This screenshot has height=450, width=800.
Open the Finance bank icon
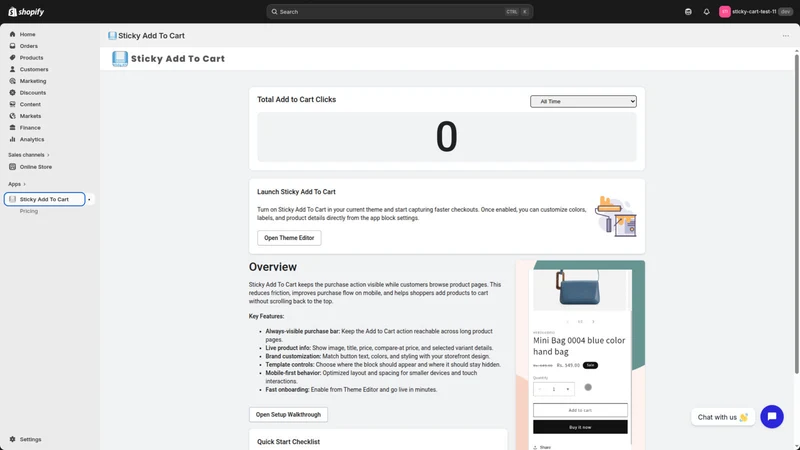(x=12, y=128)
